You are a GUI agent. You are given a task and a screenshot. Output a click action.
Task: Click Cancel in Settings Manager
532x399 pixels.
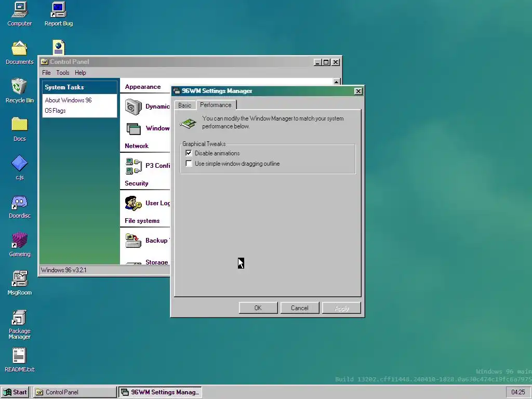[300, 308]
